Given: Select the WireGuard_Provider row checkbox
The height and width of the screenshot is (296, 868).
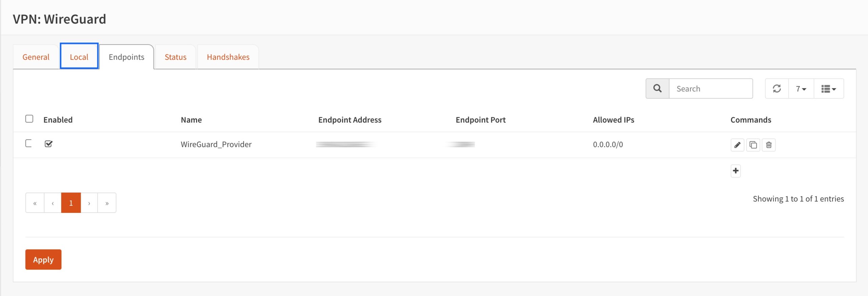Looking at the screenshot, I should [x=29, y=144].
